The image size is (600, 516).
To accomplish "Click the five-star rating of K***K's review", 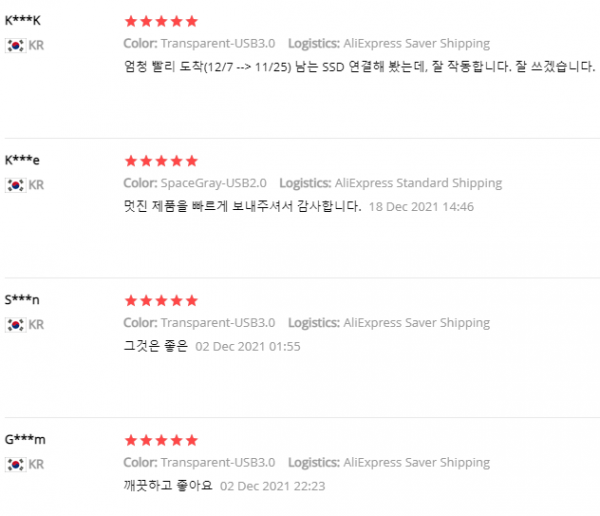I will point(161,21).
